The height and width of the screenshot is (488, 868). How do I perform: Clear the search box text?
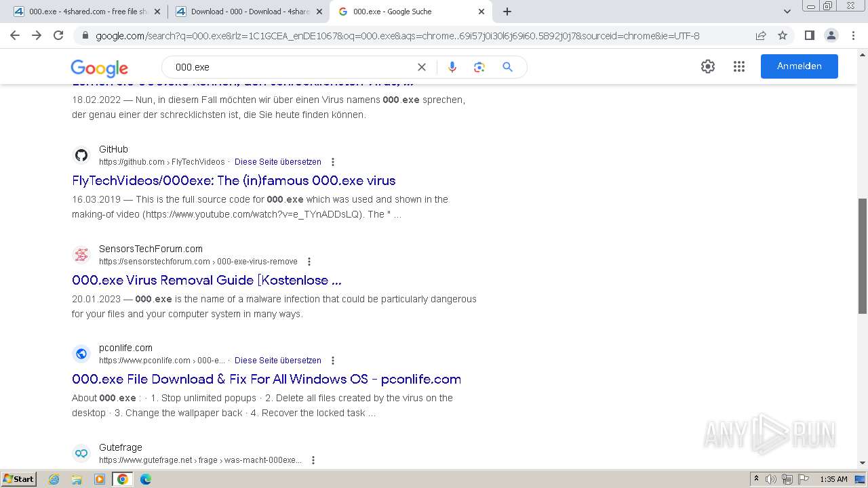click(422, 67)
